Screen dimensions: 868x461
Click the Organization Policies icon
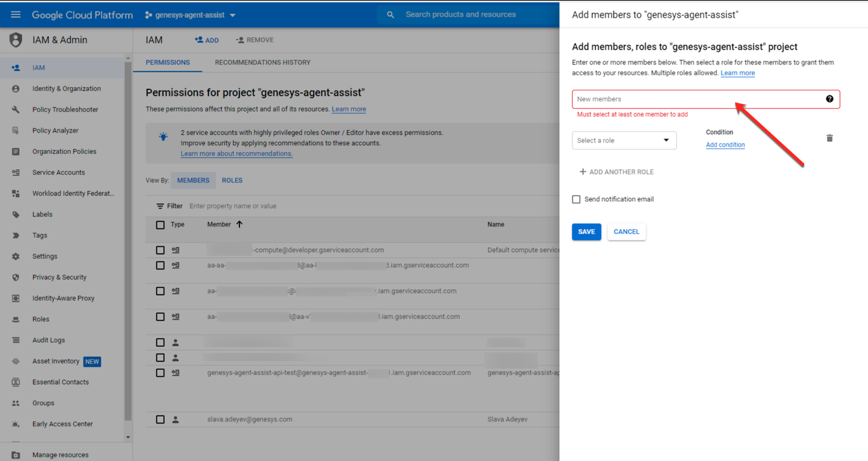tap(15, 151)
